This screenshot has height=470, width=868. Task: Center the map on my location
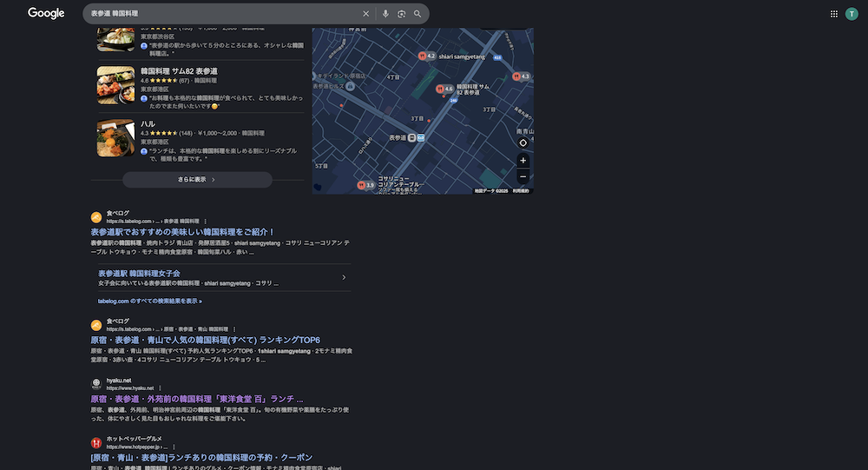click(x=523, y=142)
